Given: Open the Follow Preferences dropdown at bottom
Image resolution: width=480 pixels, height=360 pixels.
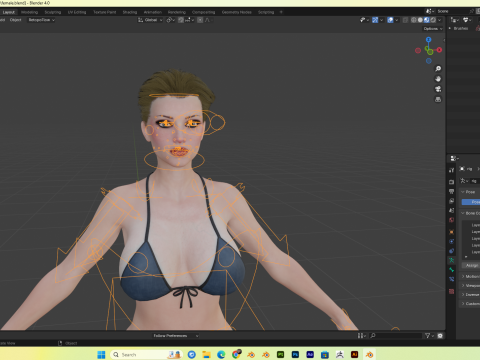Looking at the screenshot, I should point(176,336).
